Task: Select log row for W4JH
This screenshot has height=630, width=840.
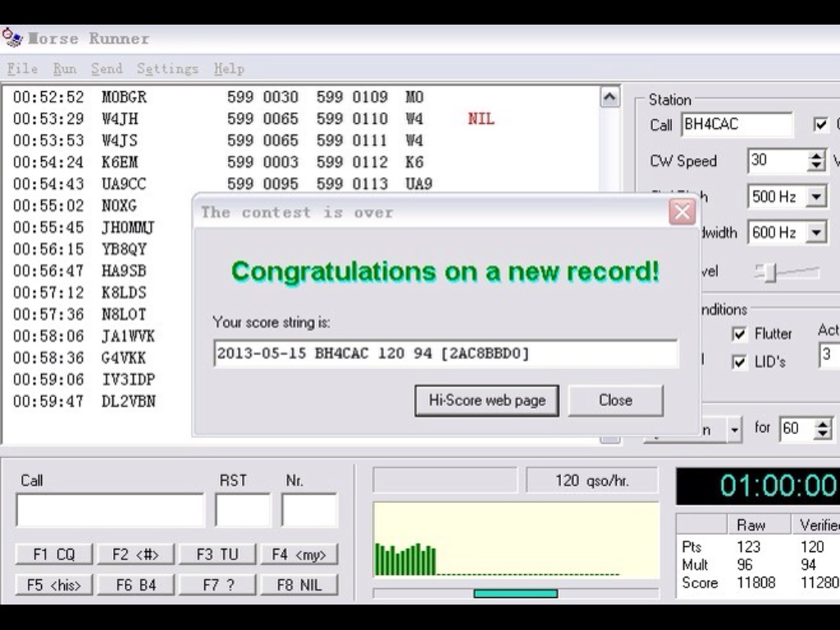Action: pyautogui.click(x=300, y=118)
